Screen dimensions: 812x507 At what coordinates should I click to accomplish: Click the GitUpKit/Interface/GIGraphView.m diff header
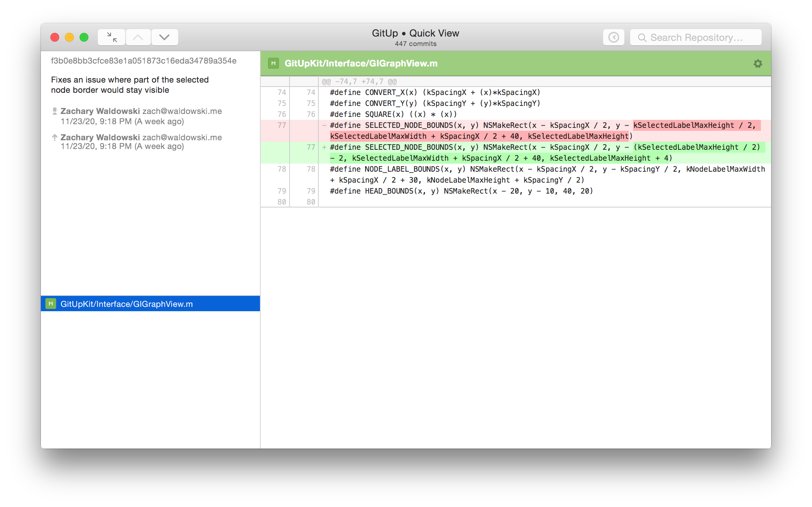[x=361, y=64]
